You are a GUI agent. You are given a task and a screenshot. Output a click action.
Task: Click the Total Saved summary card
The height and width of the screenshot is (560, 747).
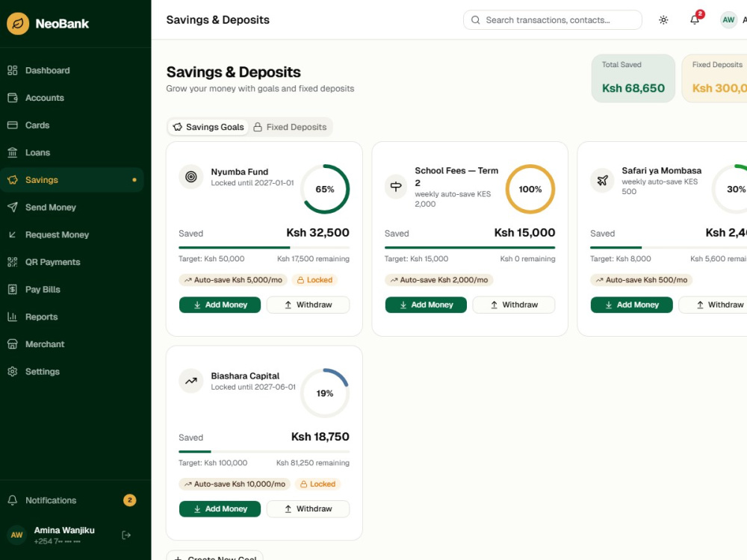coord(633,78)
